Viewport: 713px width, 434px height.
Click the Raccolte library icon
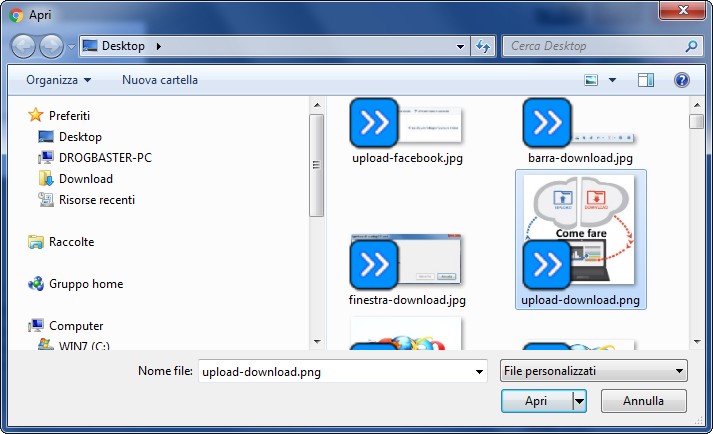tap(35, 242)
